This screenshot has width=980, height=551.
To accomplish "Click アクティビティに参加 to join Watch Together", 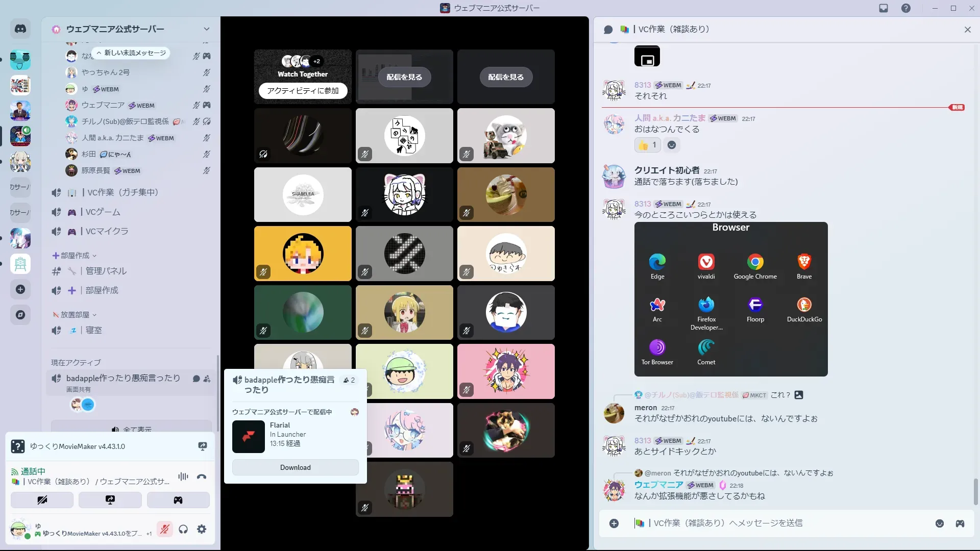I will [303, 91].
